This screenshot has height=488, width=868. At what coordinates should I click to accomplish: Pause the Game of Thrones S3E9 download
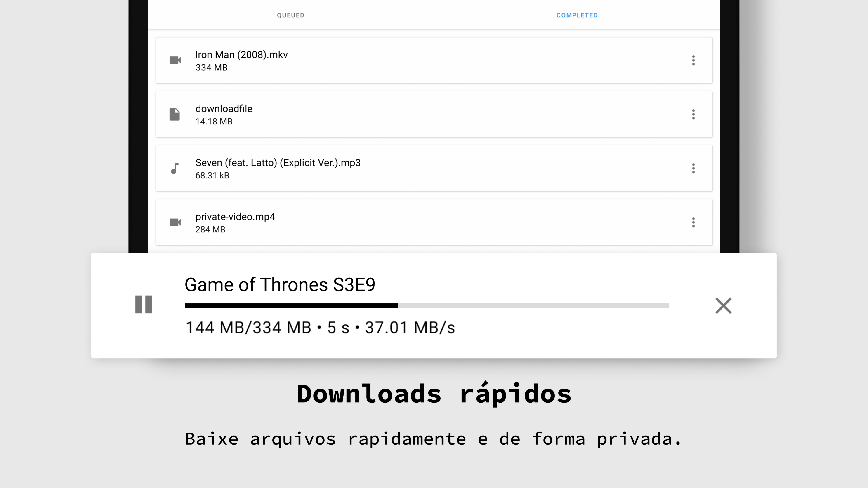[144, 305]
